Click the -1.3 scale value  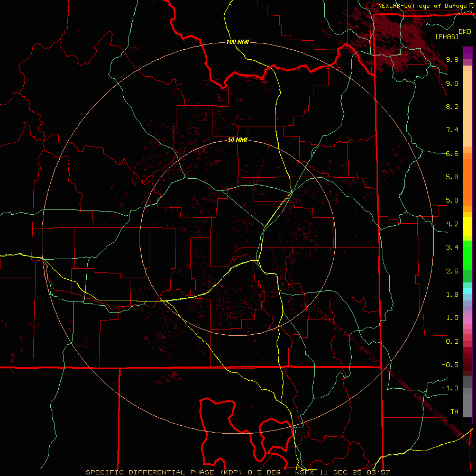[x=450, y=388]
